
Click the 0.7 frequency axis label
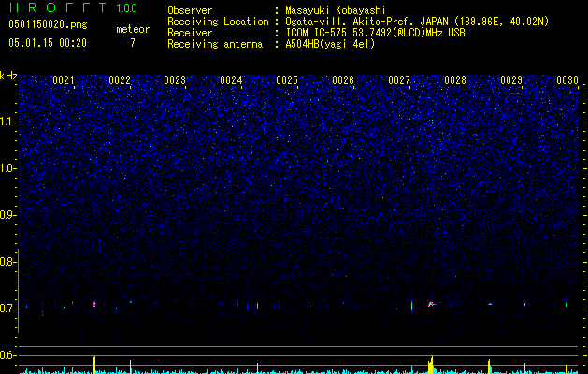7,309
